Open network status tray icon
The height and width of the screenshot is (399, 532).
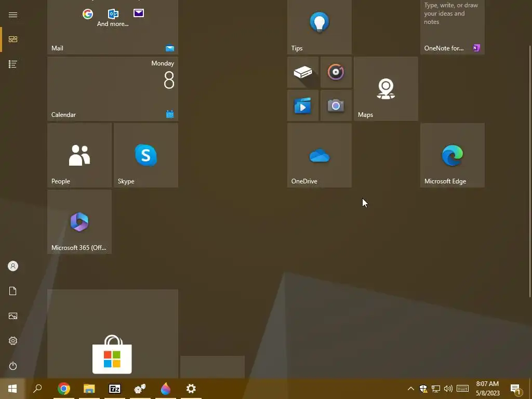click(x=436, y=389)
